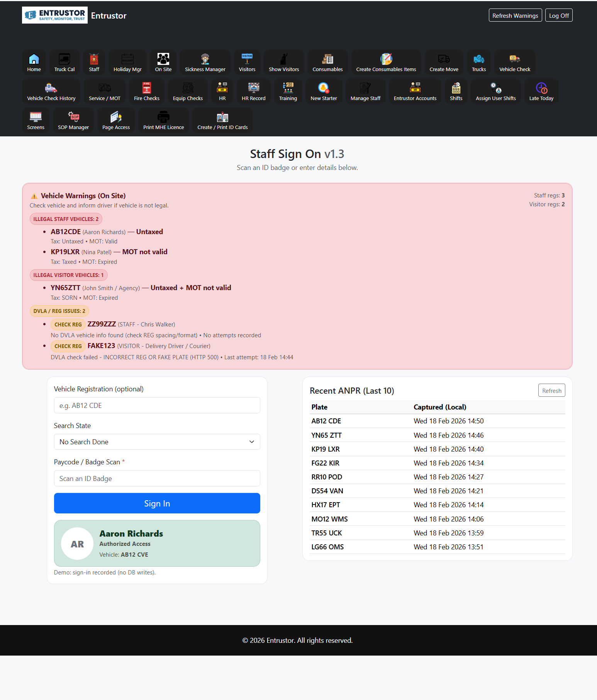This screenshot has height=700, width=597.
Task: Open New Starter icon
Action: click(x=324, y=91)
